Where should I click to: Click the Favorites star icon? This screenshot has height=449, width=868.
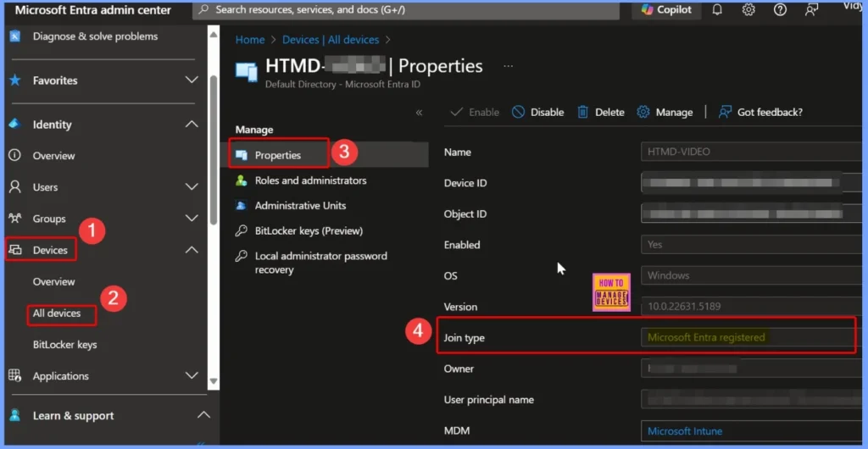click(15, 80)
